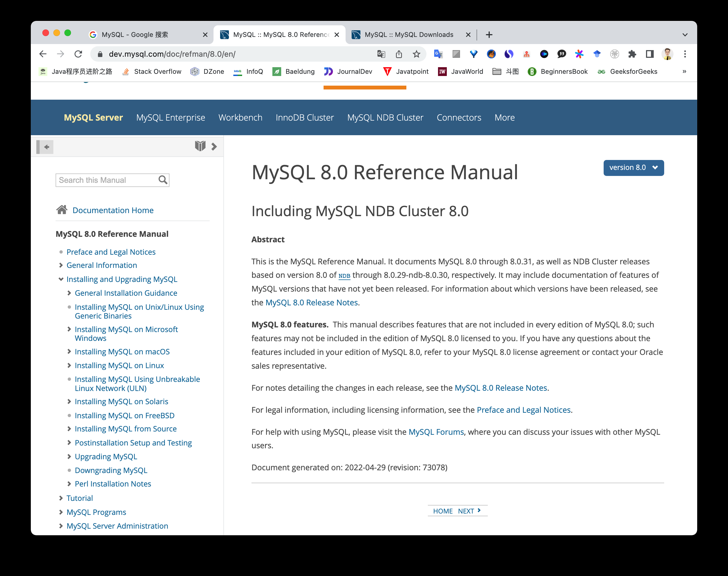The image size is (728, 576).
Task: Toggle the browser side panel icon
Action: 650,54
